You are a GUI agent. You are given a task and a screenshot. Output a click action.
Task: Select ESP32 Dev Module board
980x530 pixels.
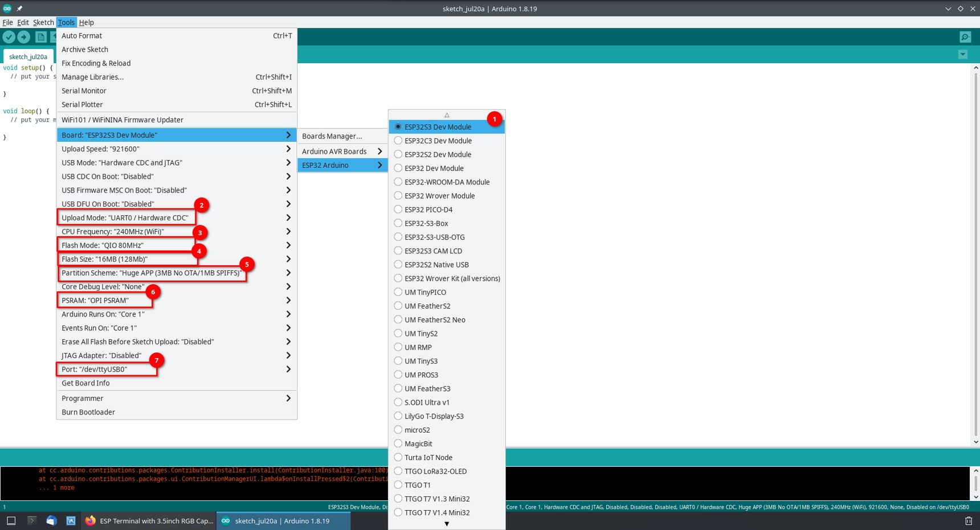point(447,168)
